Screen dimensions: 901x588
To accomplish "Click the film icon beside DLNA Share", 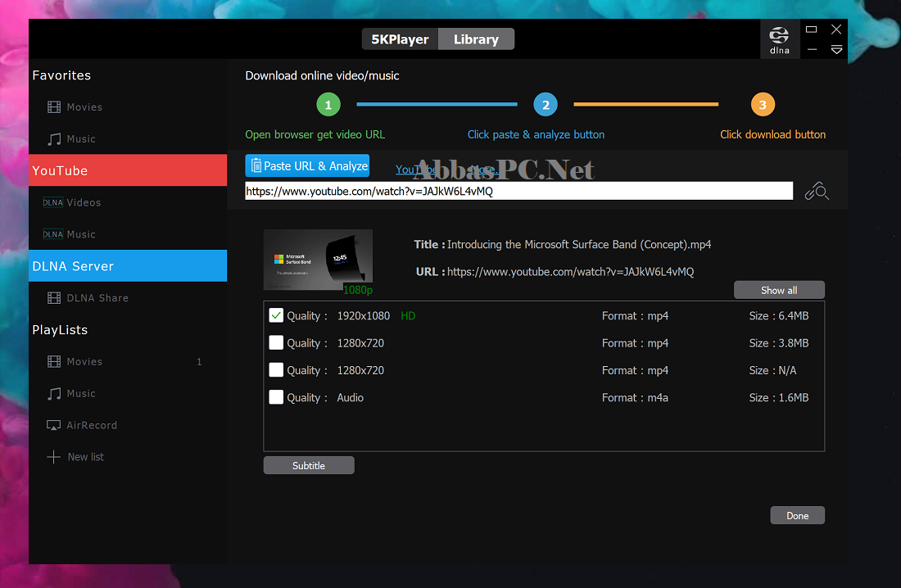I will click(x=54, y=298).
